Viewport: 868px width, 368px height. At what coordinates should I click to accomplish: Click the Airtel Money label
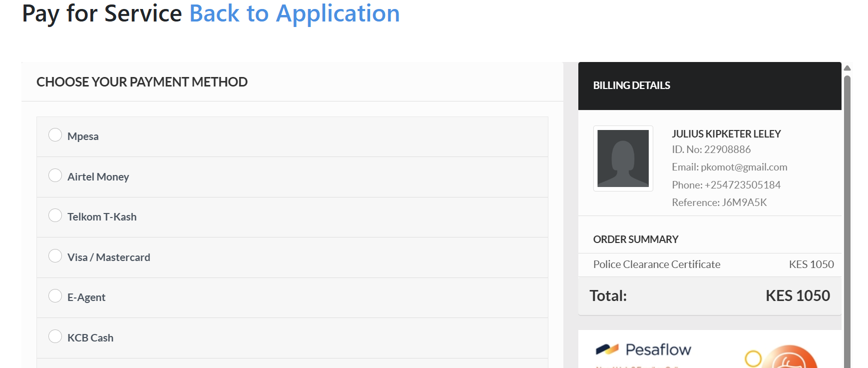[98, 177]
